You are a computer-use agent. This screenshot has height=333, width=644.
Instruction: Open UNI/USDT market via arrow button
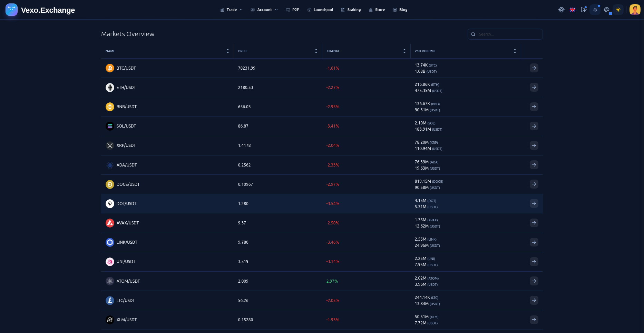tap(534, 262)
